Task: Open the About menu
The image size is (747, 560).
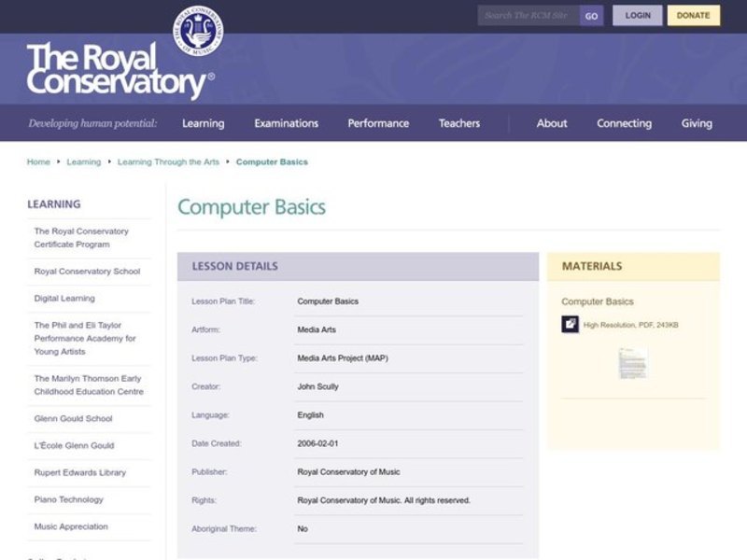Action: (x=552, y=122)
